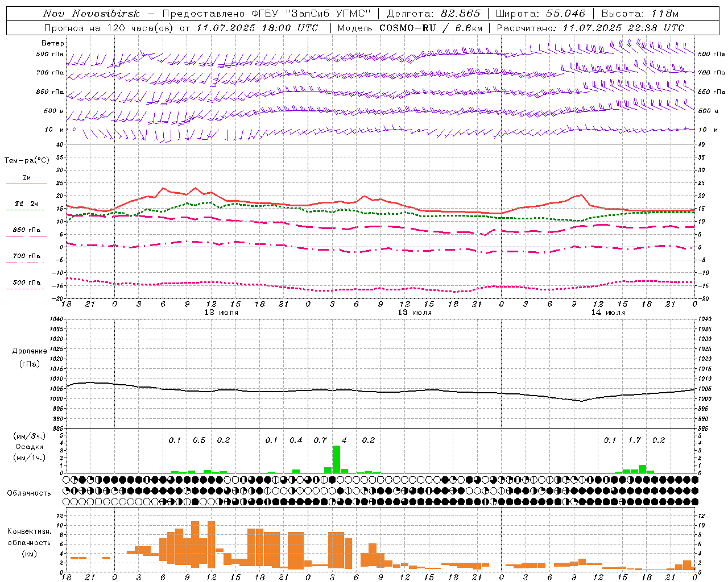
Task: Click the (гПа) pressure unit label
Action: coord(30,364)
